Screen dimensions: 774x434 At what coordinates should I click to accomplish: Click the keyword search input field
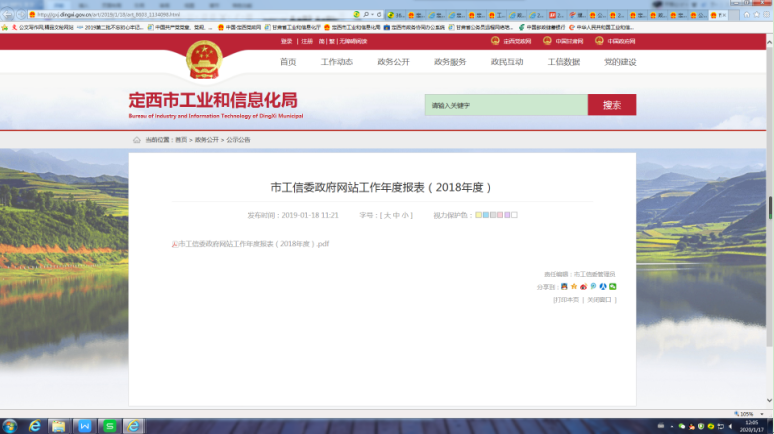coord(505,105)
